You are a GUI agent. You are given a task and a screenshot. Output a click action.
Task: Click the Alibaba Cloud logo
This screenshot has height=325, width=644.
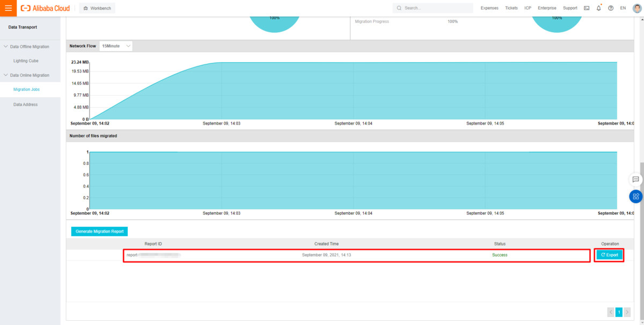tap(45, 8)
